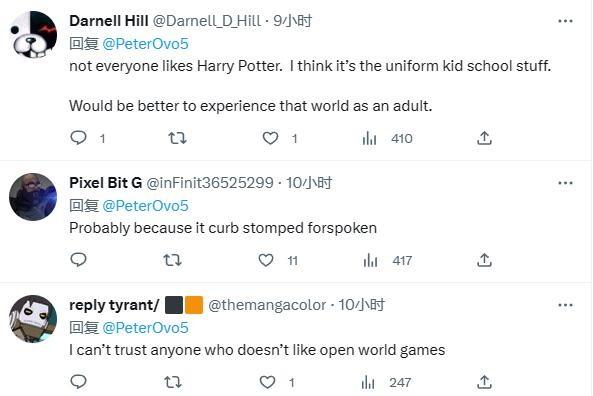The width and height of the screenshot is (593, 396).
Task: Reply to Pixel Bit G's tweet
Action: pos(79,260)
